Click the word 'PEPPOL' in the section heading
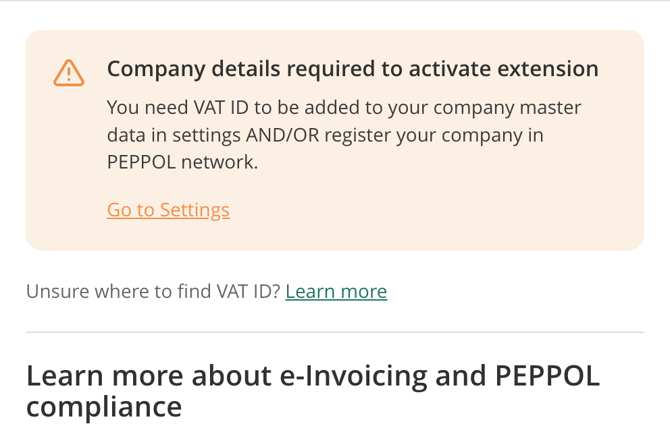This screenshot has width=670, height=430. pos(547,376)
